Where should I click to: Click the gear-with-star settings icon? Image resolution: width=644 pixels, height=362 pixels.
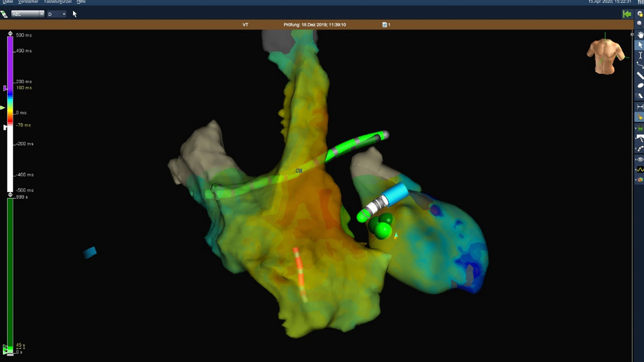point(640,14)
